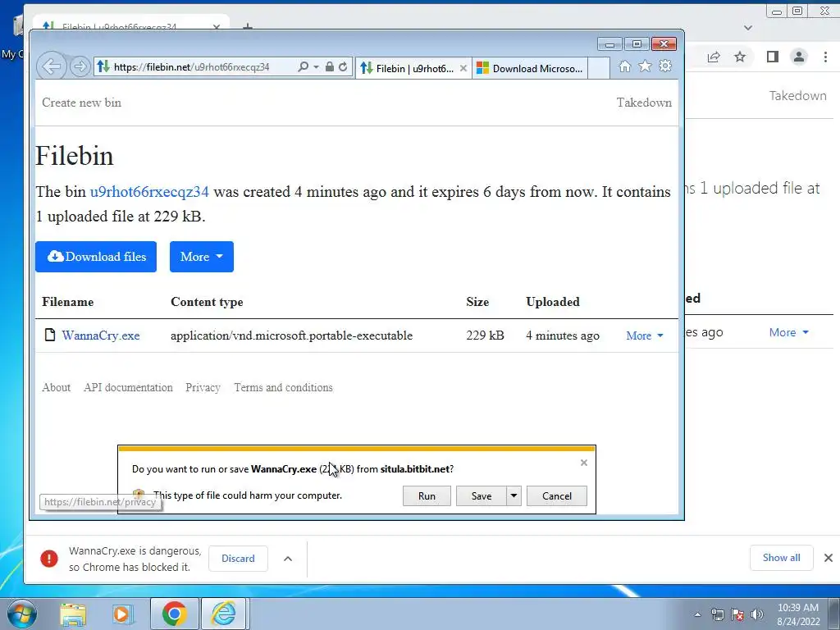
Task: Click the taskbar clock showing 10:39 AM
Action: (798, 614)
